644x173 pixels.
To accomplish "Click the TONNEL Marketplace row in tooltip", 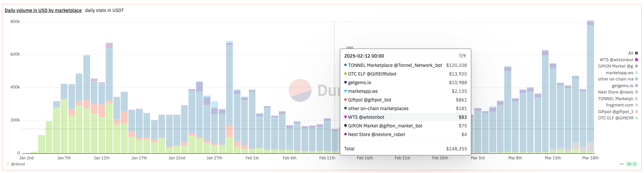I will tap(405, 65).
